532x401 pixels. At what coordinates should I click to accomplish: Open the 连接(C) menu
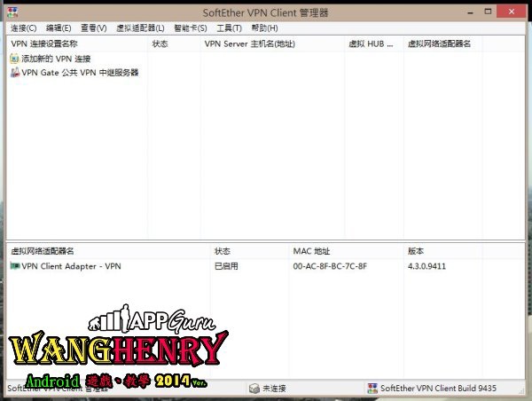pyautogui.click(x=23, y=28)
